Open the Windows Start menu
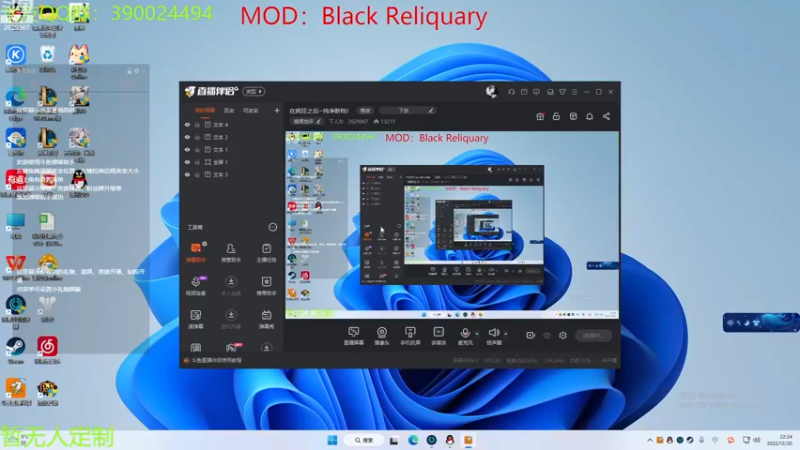 [332, 440]
